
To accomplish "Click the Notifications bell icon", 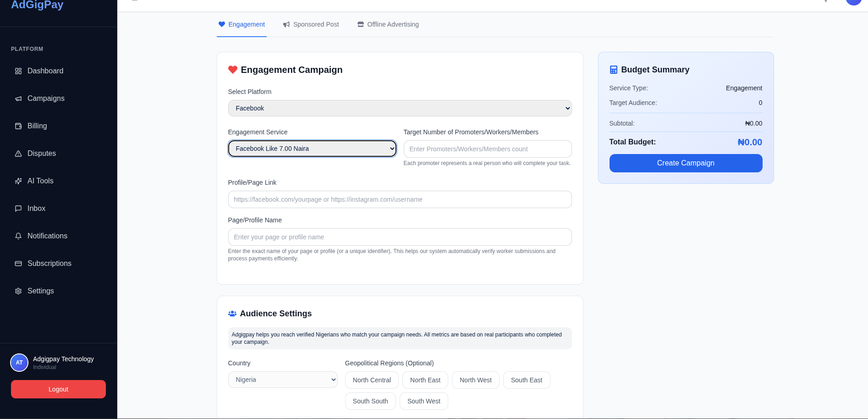I will pyautogui.click(x=18, y=236).
